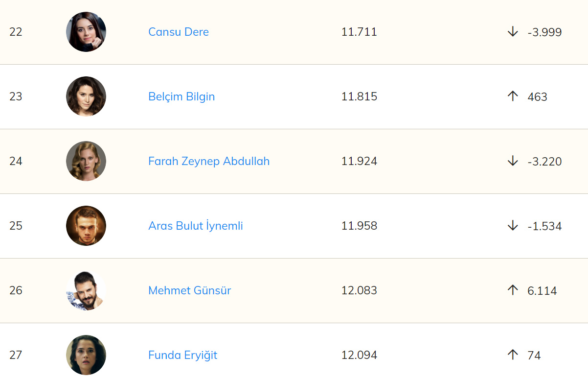Image resolution: width=588 pixels, height=380 pixels.
Task: Select the row 26 avatar image
Action: point(86,290)
